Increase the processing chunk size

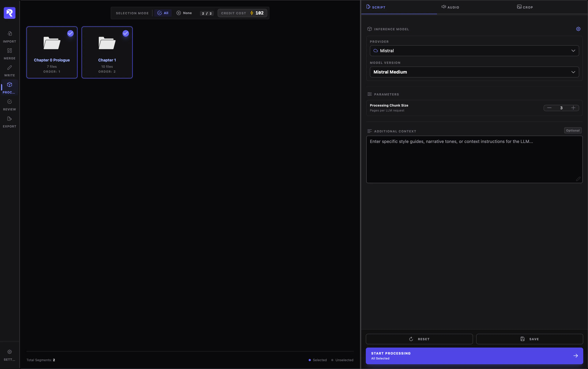(573, 108)
